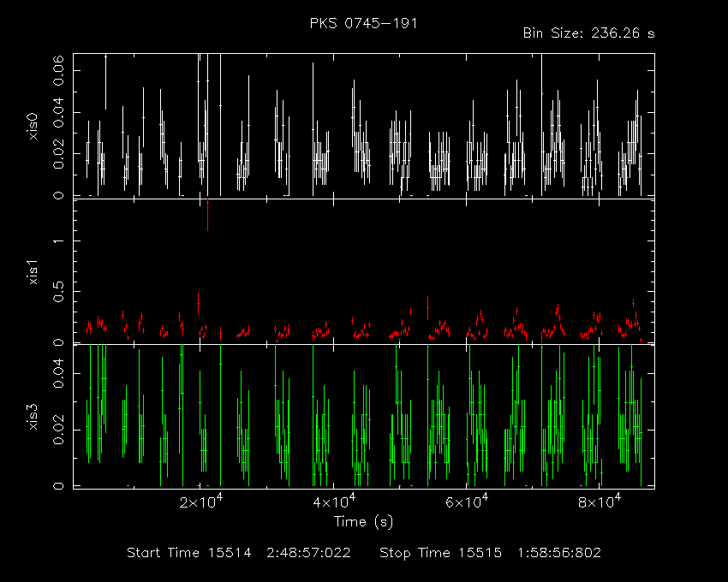This screenshot has height=582, width=728.
Task: Click the 4×10^4 time tick label
Action: click(334, 502)
